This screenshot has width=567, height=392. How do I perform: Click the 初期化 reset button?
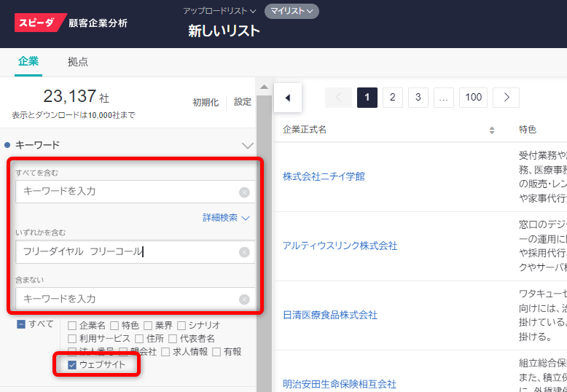click(x=205, y=103)
